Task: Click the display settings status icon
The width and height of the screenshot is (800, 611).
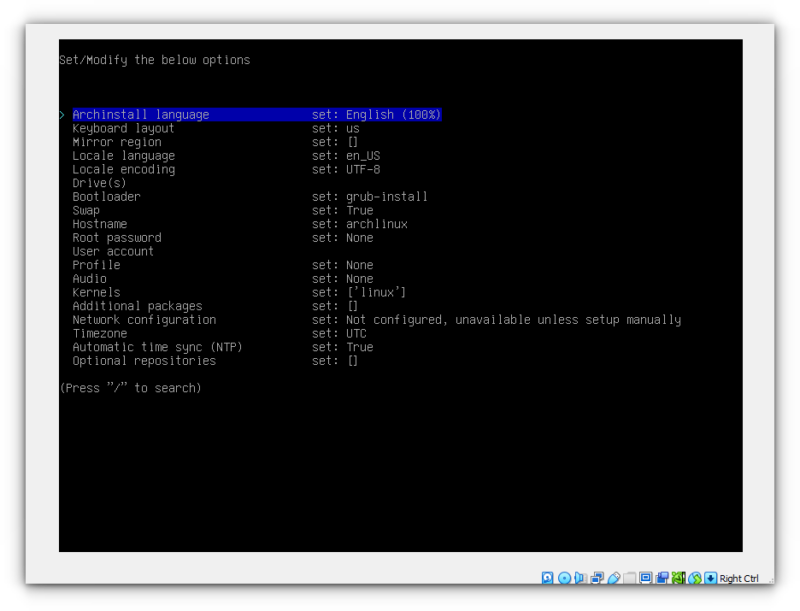Action: 645,578
